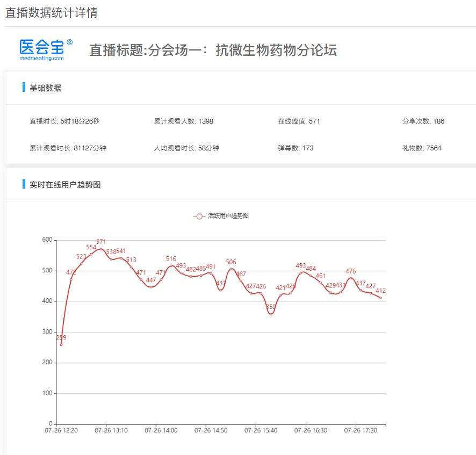Select the 弹幕数: 173 value
This screenshot has height=455, width=476.
click(x=295, y=148)
